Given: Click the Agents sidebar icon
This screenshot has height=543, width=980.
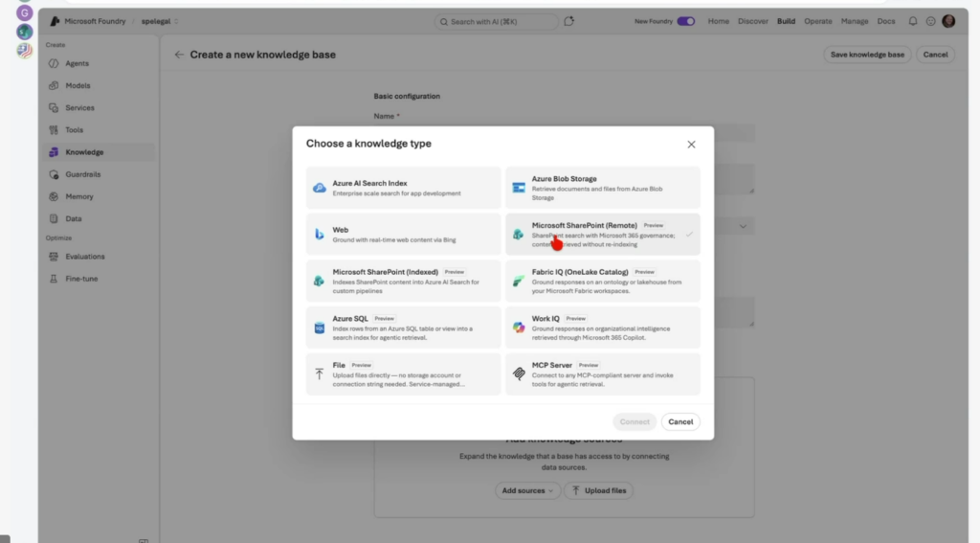Looking at the screenshot, I should tap(54, 63).
